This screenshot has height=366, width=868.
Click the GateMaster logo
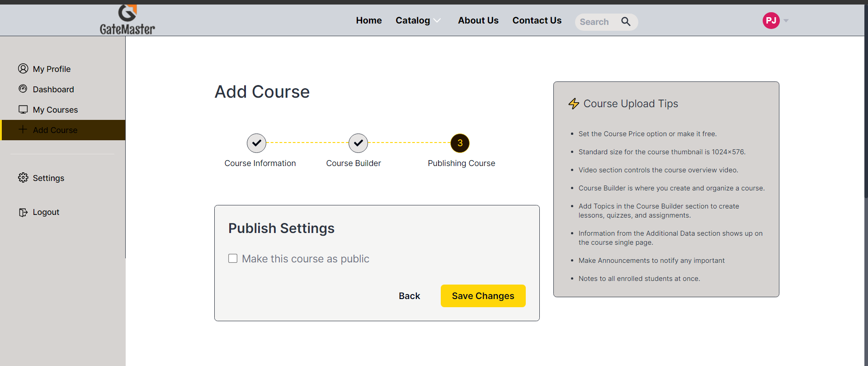click(127, 20)
